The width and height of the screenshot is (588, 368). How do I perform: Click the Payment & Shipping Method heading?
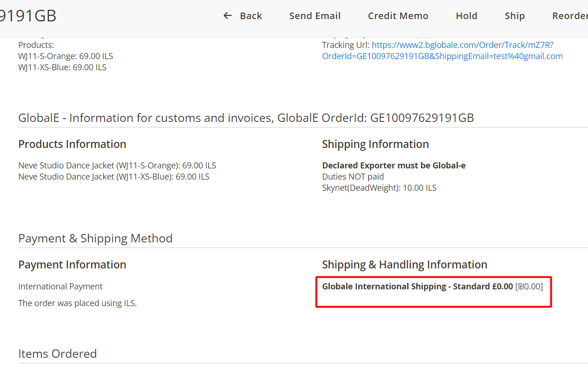[95, 238]
